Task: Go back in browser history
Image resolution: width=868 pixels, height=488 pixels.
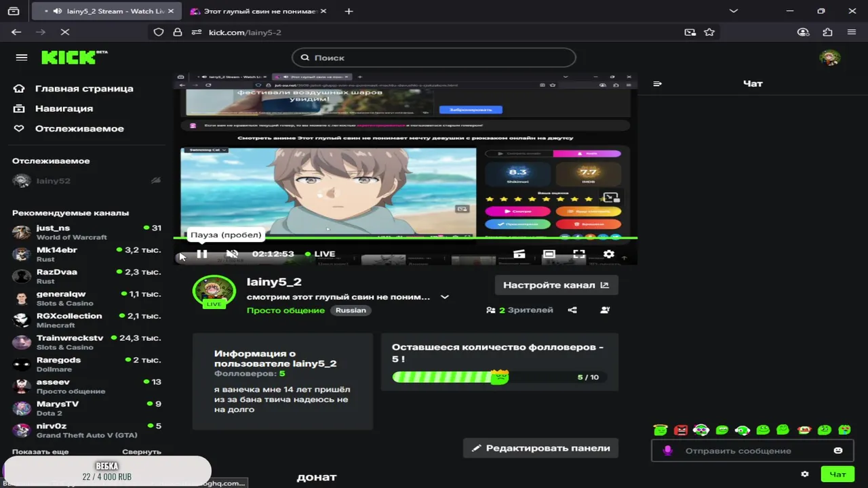Action: click(x=16, y=32)
